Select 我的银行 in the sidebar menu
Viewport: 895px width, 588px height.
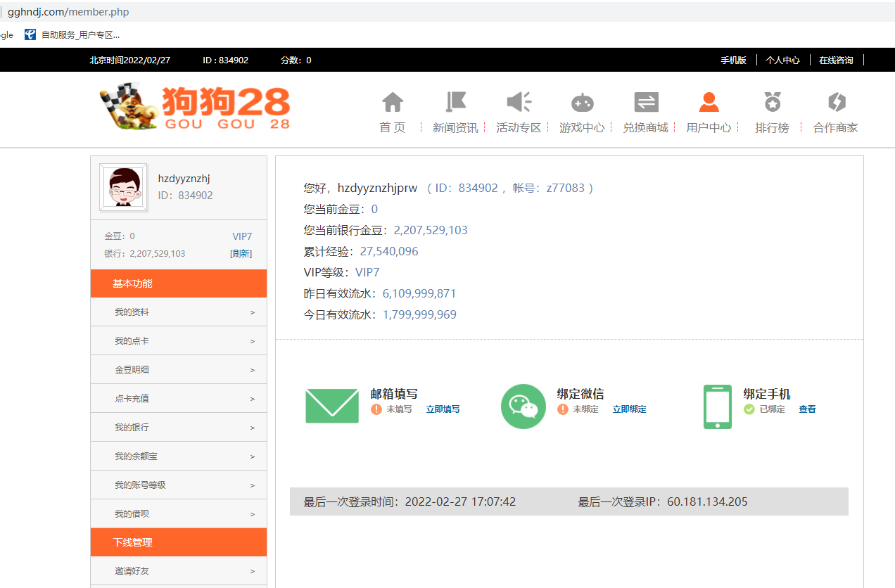pyautogui.click(x=179, y=427)
